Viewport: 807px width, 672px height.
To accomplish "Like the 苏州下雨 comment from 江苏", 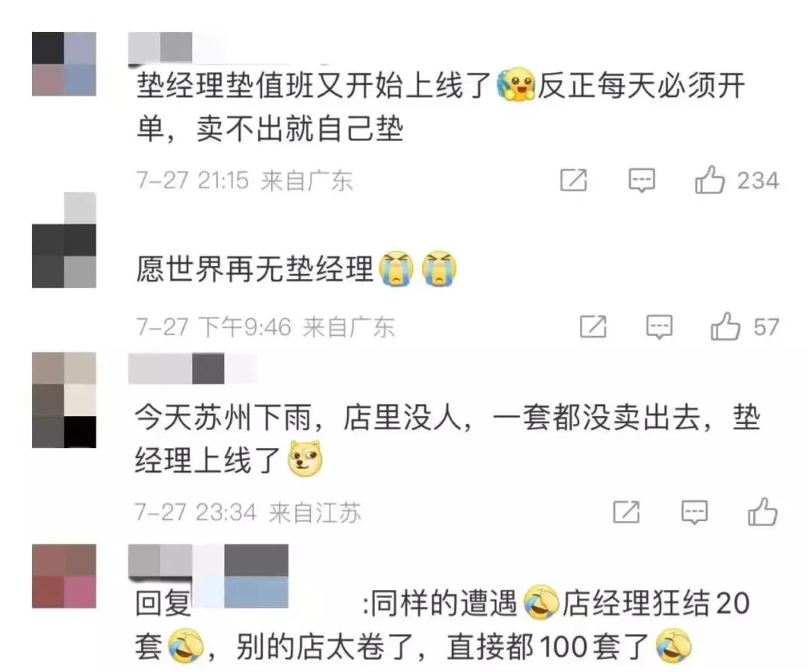I will pos(762,511).
